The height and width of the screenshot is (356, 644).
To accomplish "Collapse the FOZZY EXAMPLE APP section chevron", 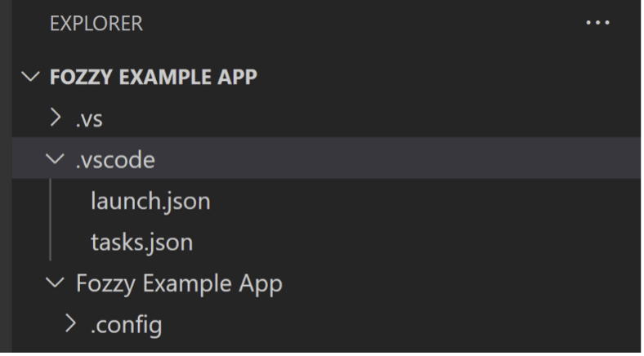I will point(30,77).
